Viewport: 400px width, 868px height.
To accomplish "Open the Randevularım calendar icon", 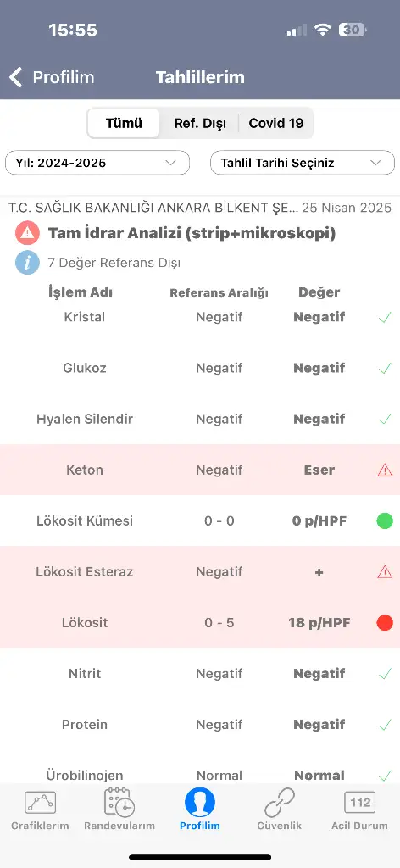I will point(119,802).
